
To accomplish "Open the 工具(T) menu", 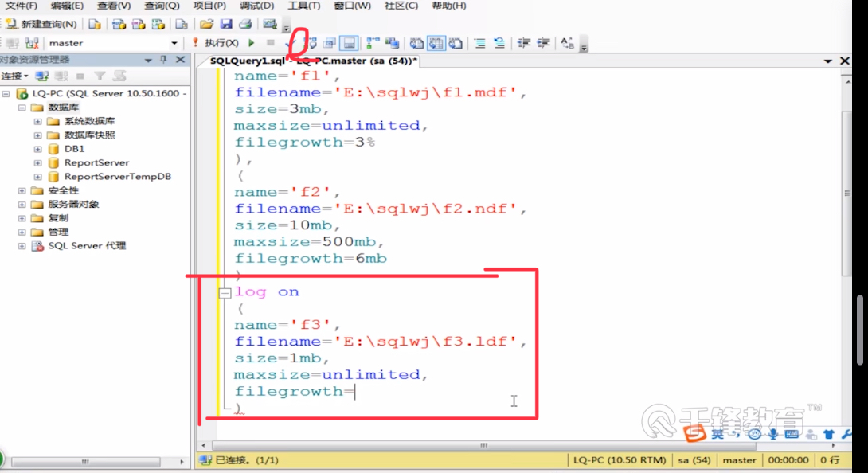I will click(304, 6).
